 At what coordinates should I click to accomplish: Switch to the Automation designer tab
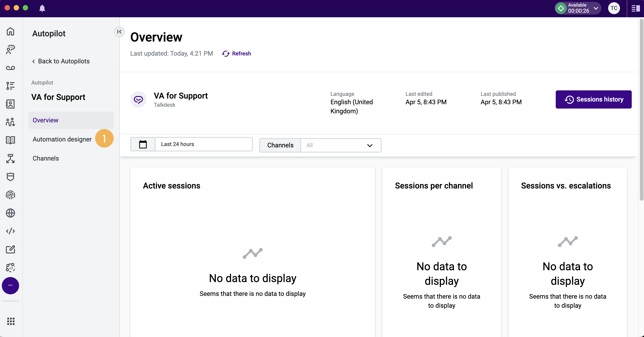pos(62,139)
